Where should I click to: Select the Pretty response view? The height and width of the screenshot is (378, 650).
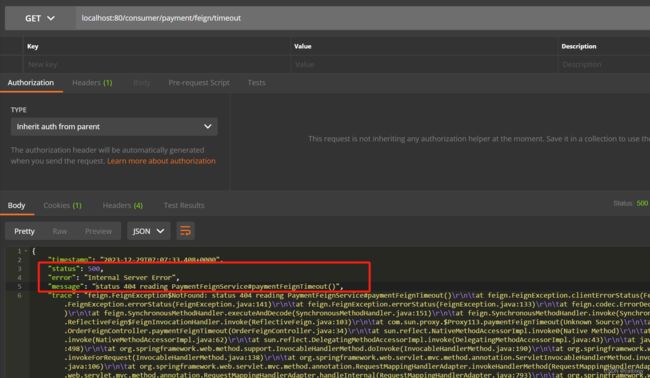(x=24, y=231)
